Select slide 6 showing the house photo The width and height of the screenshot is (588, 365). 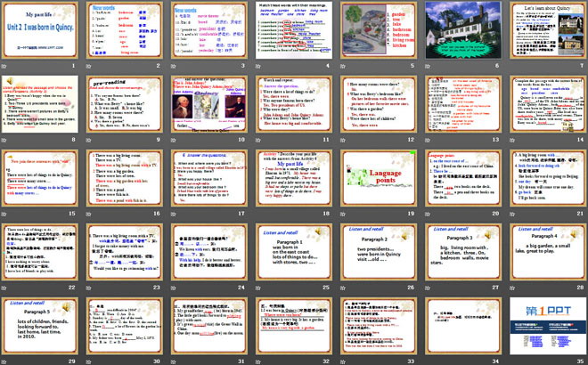[x=463, y=30]
